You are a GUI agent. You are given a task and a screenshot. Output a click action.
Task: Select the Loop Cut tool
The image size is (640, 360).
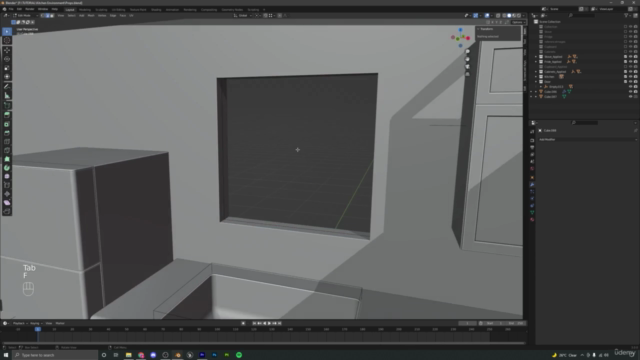pyautogui.click(x=7, y=142)
